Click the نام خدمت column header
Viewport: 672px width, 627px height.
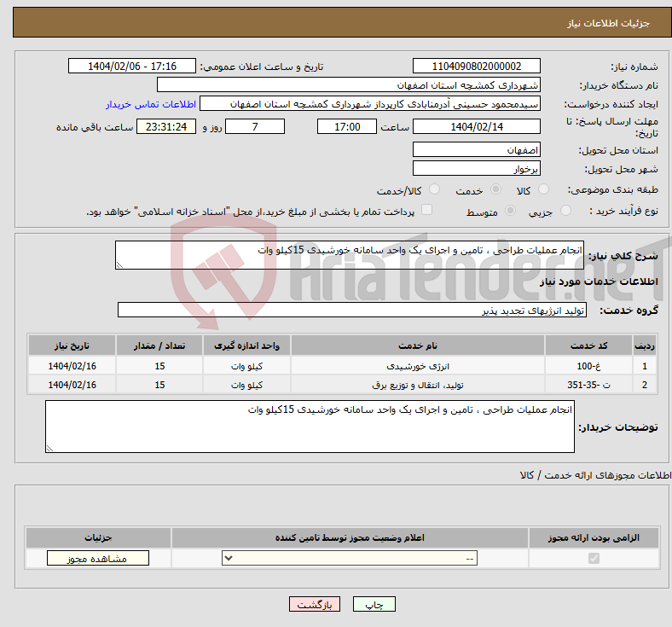(418, 345)
